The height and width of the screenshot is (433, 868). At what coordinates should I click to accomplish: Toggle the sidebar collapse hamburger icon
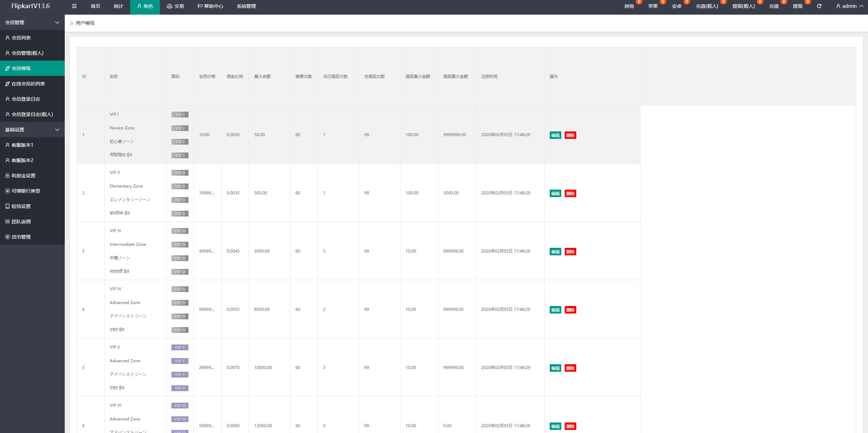pyautogui.click(x=74, y=6)
